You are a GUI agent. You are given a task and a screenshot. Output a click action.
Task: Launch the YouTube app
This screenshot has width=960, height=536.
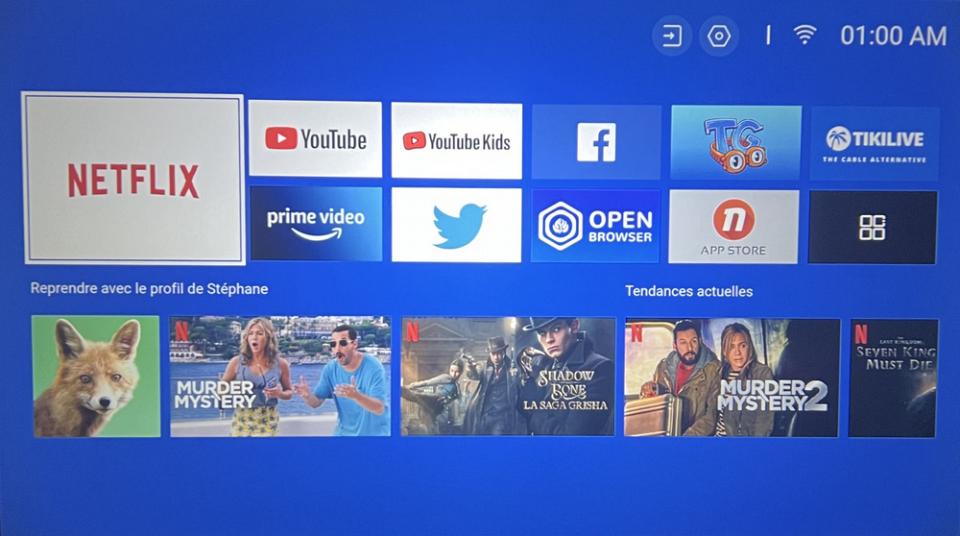[x=315, y=139]
